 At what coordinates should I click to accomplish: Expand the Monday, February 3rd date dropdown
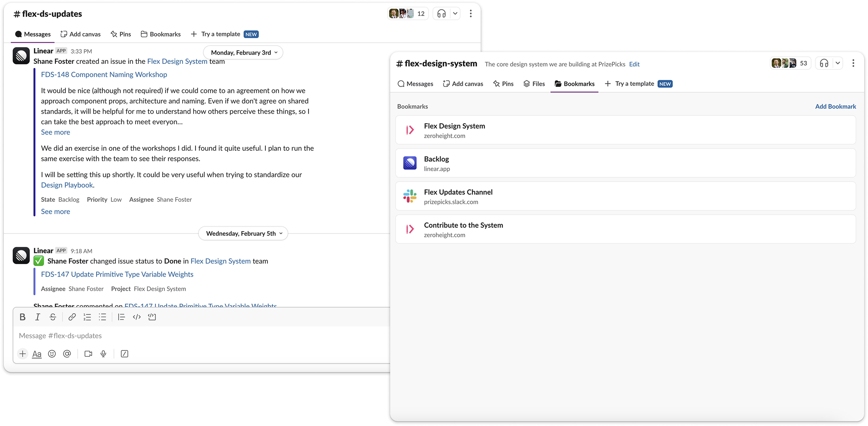[243, 52]
